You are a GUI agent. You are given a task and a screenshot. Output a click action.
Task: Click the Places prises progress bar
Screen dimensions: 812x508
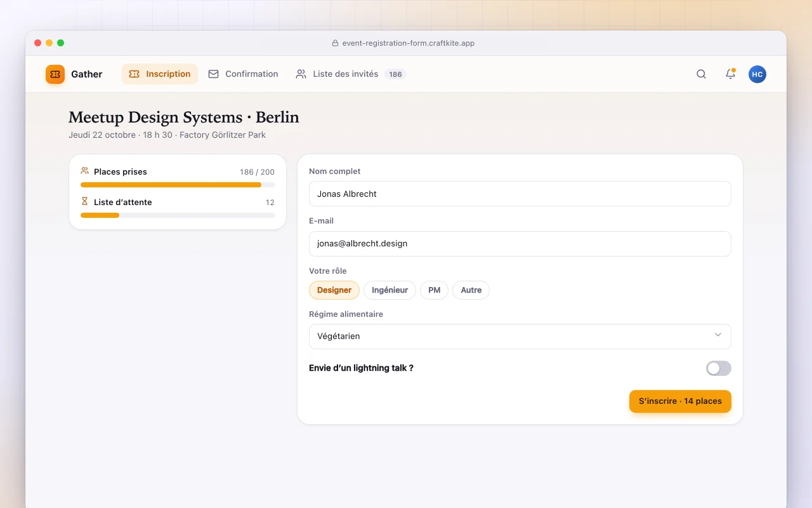click(178, 185)
